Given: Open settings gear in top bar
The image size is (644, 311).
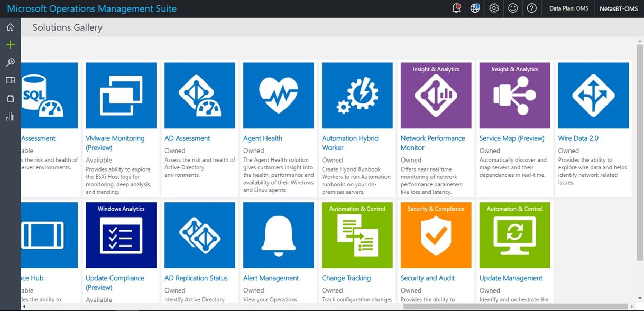Looking at the screenshot, I should [x=494, y=8].
